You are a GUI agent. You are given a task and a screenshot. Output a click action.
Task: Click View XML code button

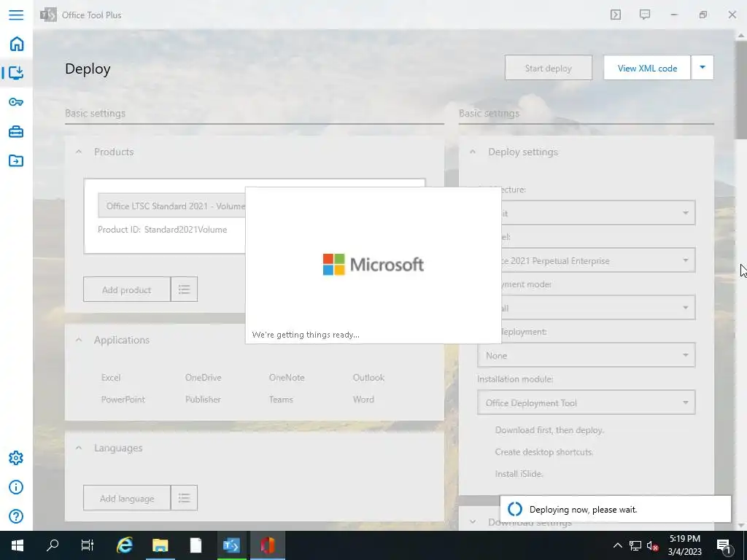coord(647,68)
